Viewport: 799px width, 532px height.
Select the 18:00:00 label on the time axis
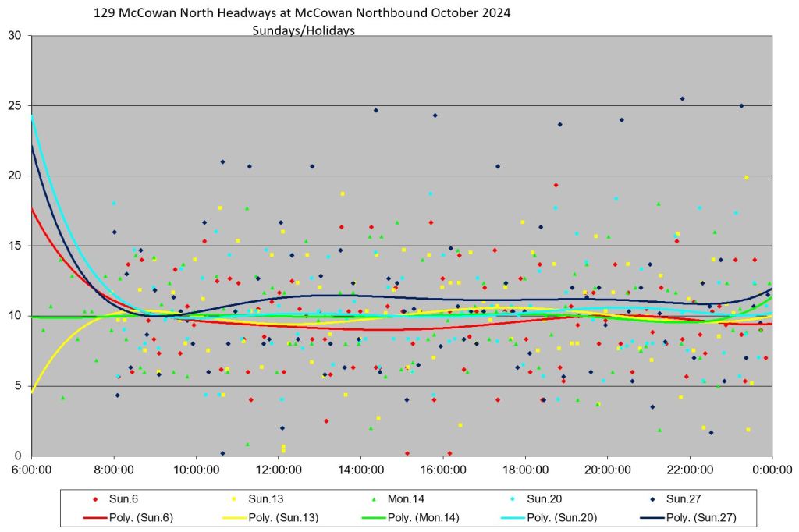tap(525, 471)
